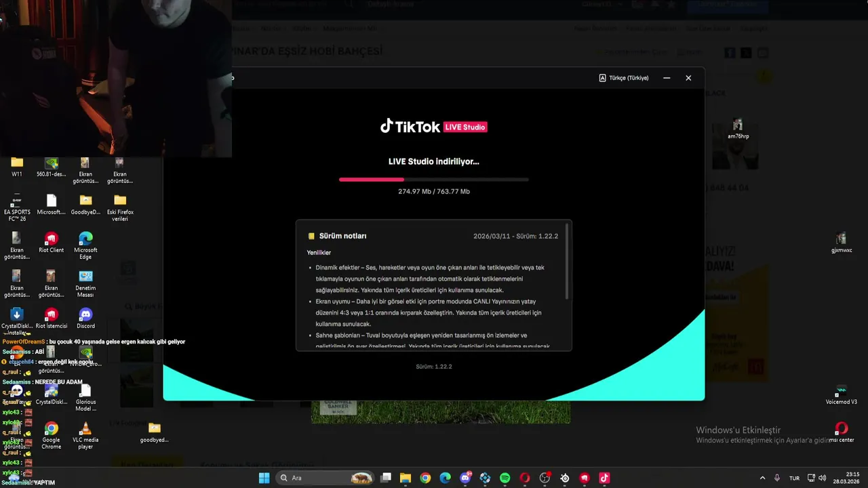Screen dimensions: 868x488
Task: Click the TikTok LIVE Studio logo
Action: [434, 126]
